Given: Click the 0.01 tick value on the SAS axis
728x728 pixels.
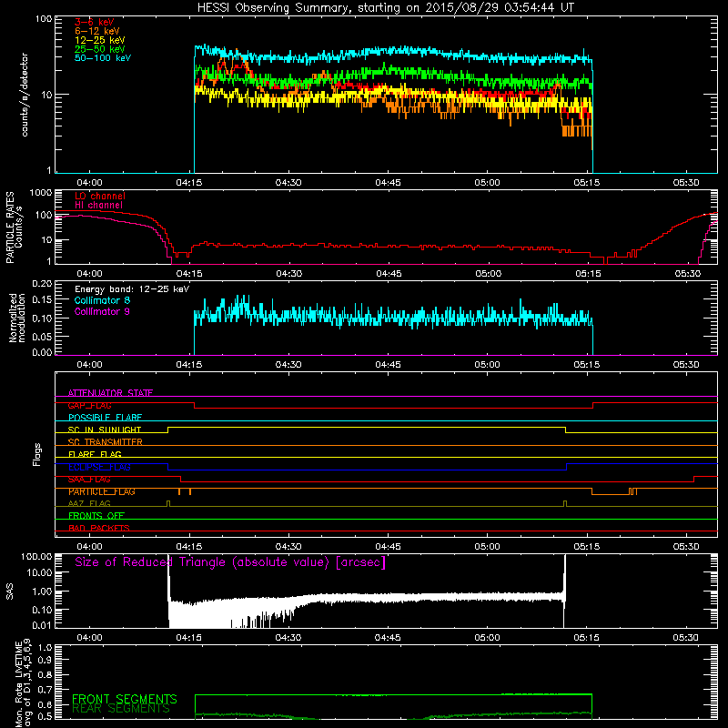Looking at the screenshot, I should click(x=42, y=625).
